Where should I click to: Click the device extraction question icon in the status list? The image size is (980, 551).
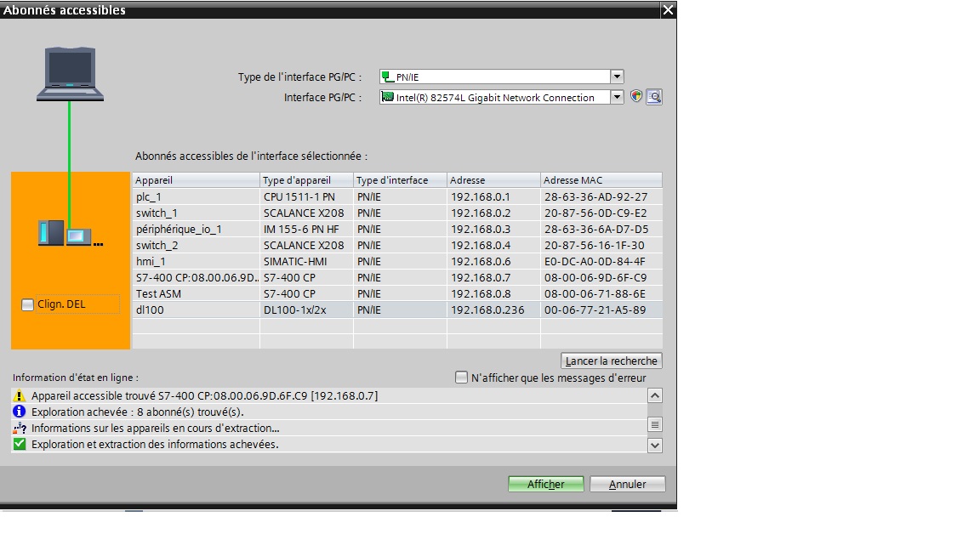click(20, 428)
